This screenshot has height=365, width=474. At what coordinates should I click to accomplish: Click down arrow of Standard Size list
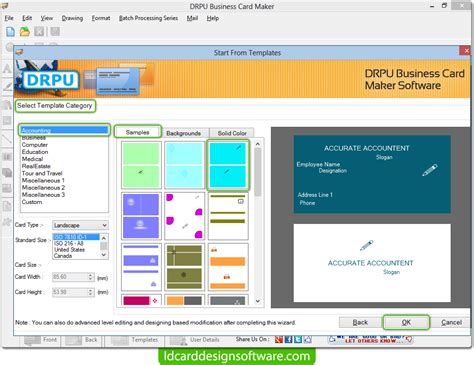[x=104, y=255]
